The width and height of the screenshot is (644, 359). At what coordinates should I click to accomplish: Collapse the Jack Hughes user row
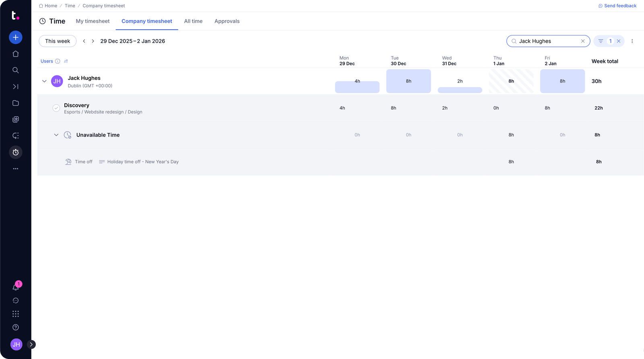tap(44, 81)
